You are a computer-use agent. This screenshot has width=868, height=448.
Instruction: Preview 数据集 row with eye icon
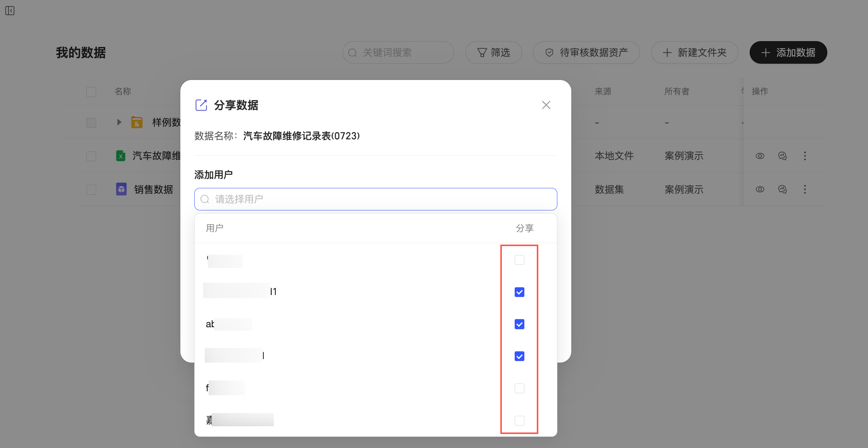(760, 189)
